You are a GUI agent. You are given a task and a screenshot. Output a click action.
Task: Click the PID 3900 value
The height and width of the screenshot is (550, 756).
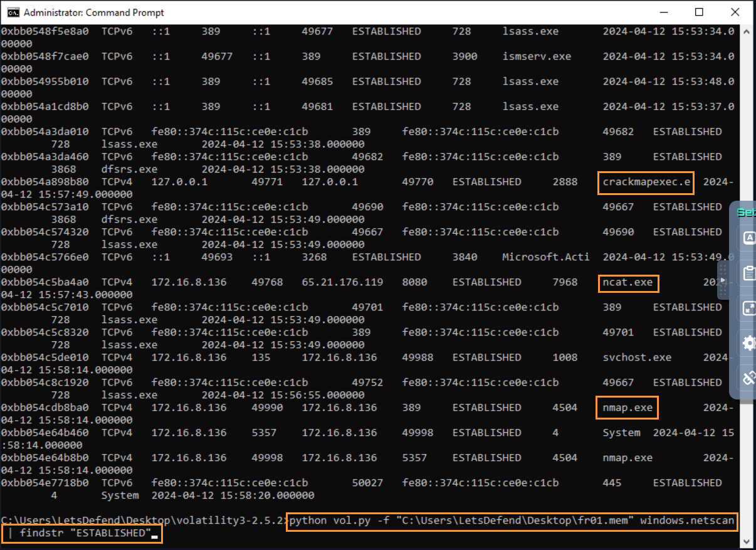pyautogui.click(x=465, y=56)
